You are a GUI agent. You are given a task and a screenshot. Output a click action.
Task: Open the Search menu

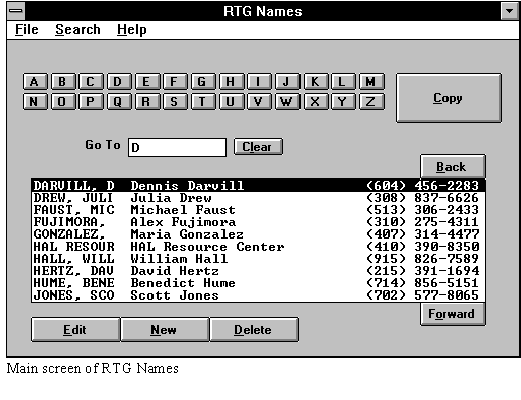[x=78, y=30]
